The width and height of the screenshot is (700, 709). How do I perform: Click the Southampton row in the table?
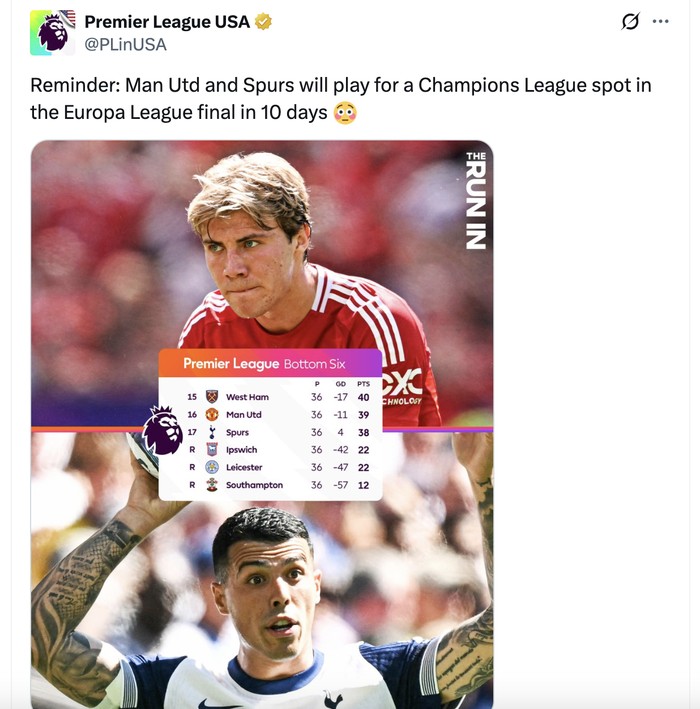coord(278,485)
